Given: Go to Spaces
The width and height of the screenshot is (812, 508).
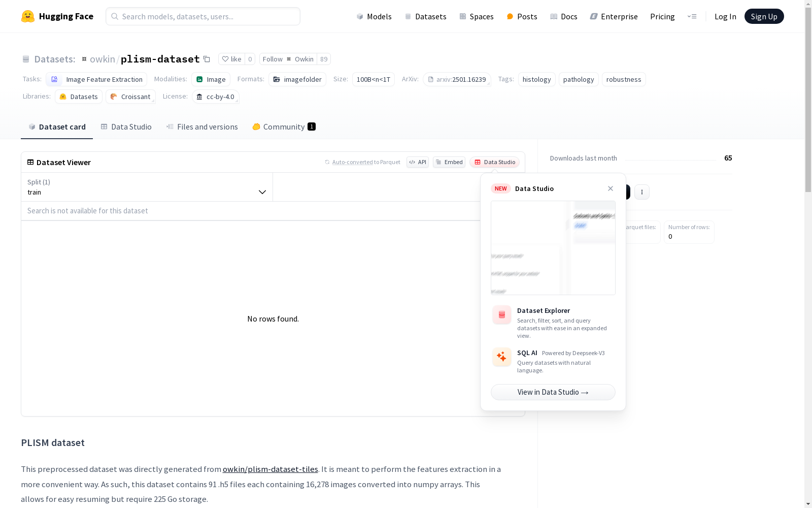Looking at the screenshot, I should (476, 16).
